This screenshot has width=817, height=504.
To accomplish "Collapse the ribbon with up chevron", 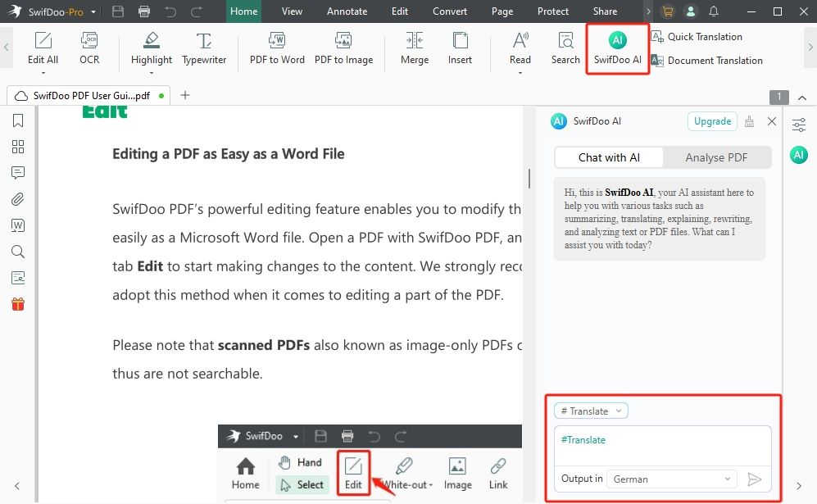I will click(802, 98).
